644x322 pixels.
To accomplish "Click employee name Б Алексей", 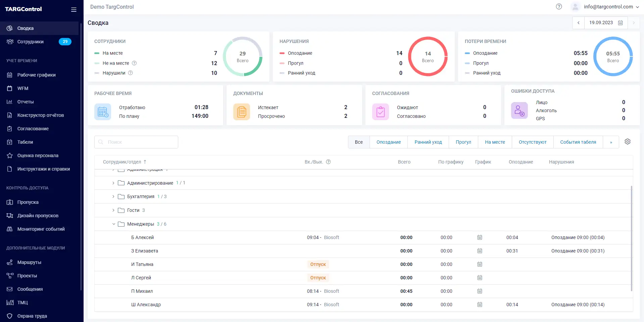I will pyautogui.click(x=142, y=237).
